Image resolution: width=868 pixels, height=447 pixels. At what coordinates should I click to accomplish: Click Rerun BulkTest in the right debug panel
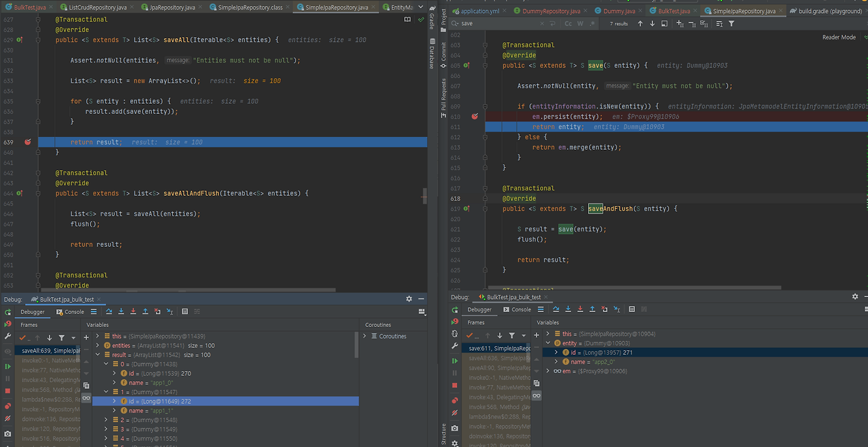coord(454,309)
